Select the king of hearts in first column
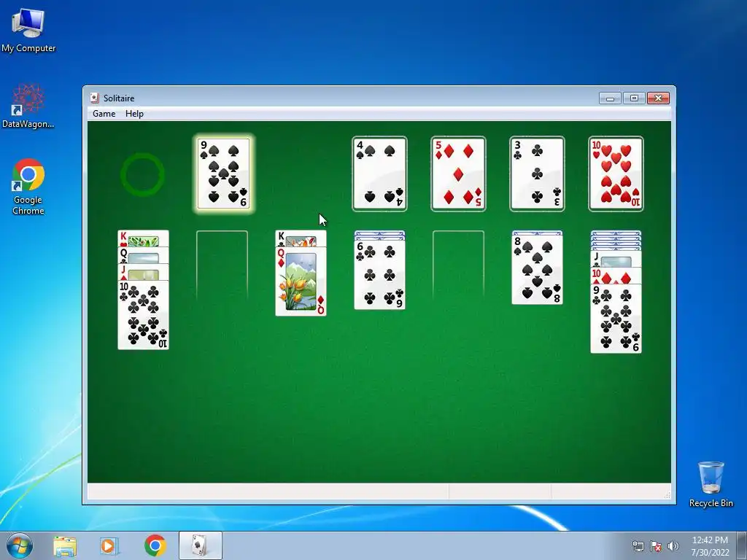 pos(144,238)
